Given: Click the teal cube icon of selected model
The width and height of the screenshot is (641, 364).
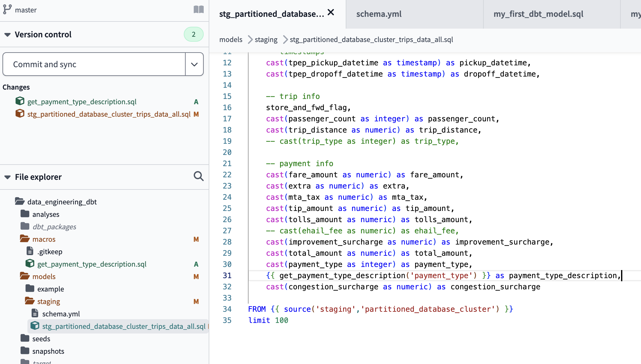Looking at the screenshot, I should pos(35,326).
